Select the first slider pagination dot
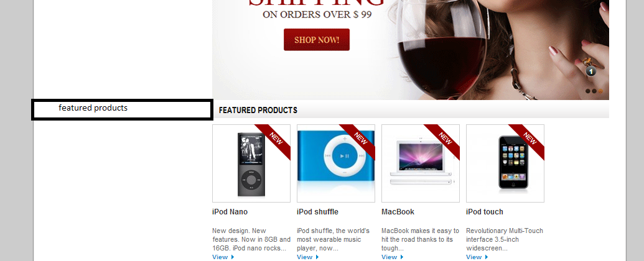Image resolution: width=644 pixels, height=261 pixels. 588,91
